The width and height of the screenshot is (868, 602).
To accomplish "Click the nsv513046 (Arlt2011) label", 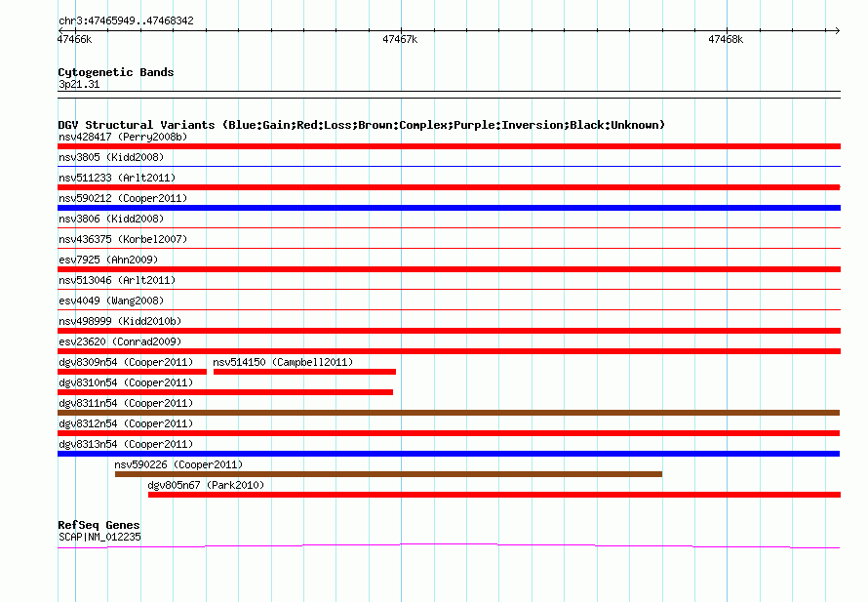I will [x=117, y=280].
